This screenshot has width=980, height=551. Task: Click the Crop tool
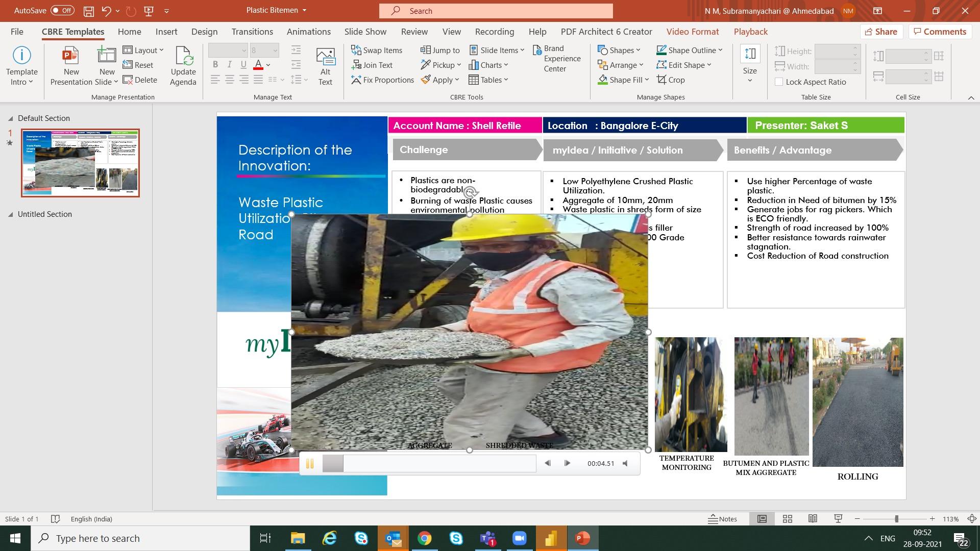(671, 80)
